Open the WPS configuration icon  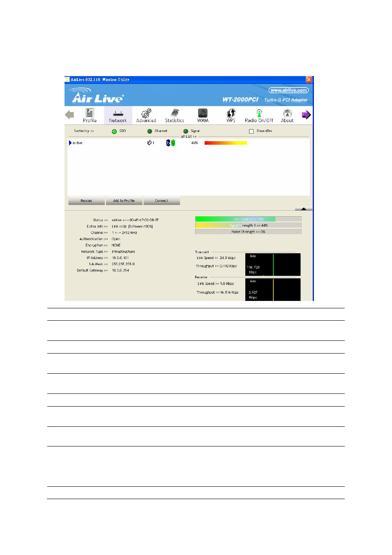coord(231,115)
